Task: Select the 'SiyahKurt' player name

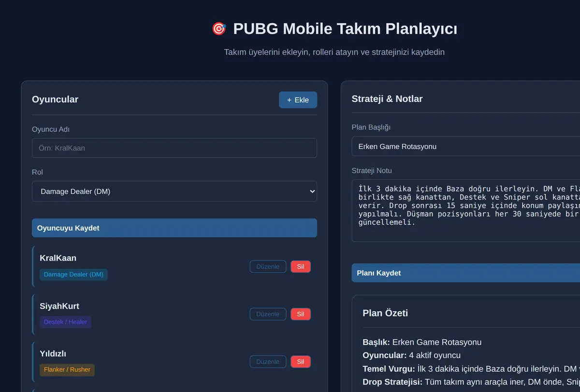Action: point(59,306)
